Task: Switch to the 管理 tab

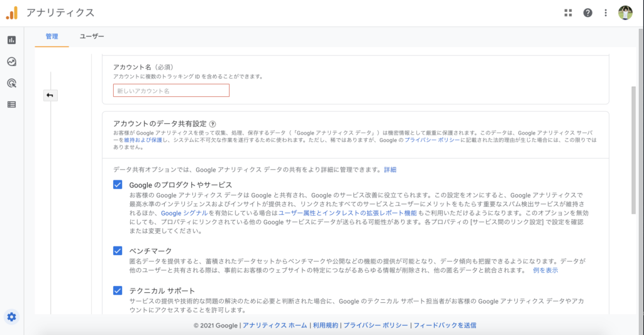Action: click(x=52, y=36)
